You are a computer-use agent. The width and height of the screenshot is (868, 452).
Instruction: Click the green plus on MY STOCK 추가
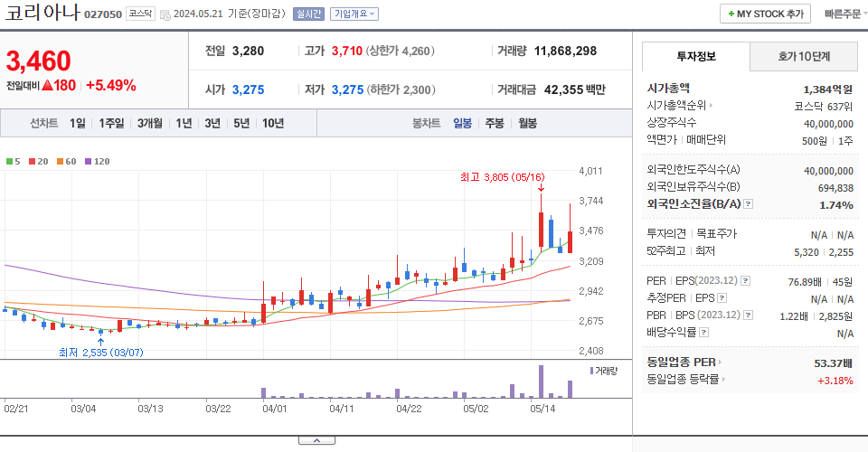click(x=731, y=14)
